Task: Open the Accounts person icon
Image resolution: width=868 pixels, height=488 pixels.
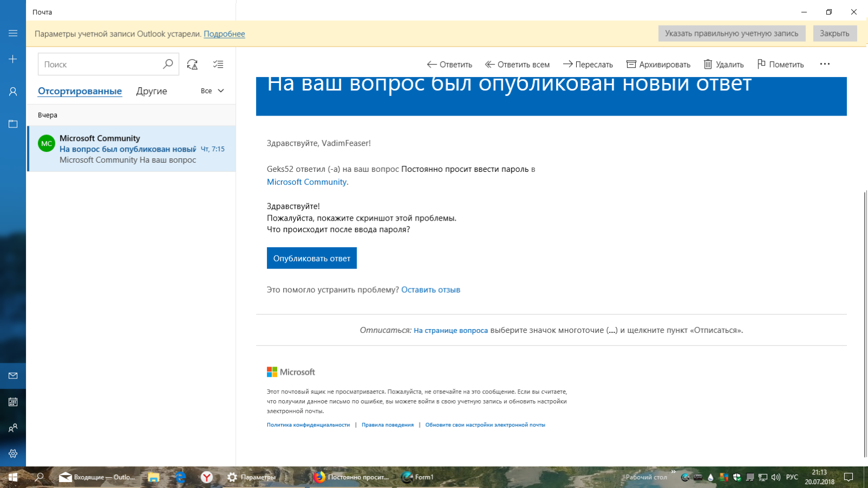Action: tap(13, 92)
